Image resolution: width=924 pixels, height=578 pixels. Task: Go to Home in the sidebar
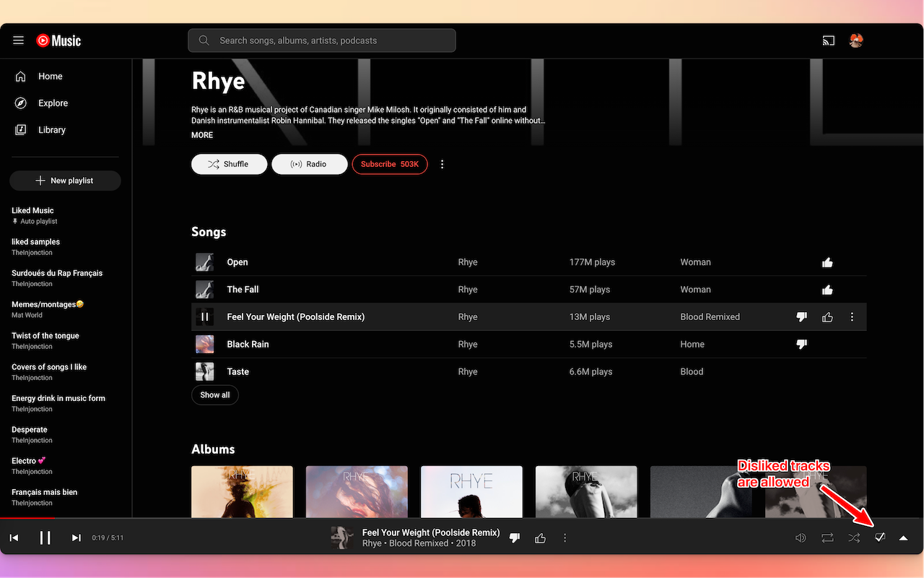coord(50,76)
